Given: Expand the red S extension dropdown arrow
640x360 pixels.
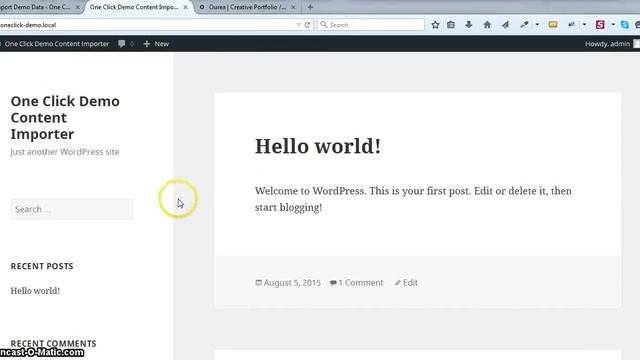Looking at the screenshot, I should pos(613,25).
